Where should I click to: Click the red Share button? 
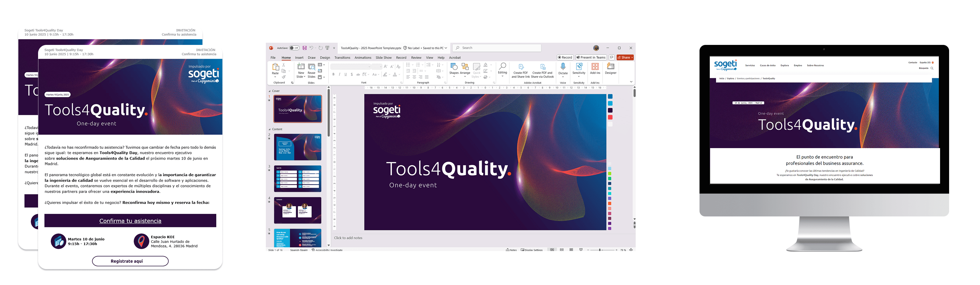point(625,57)
